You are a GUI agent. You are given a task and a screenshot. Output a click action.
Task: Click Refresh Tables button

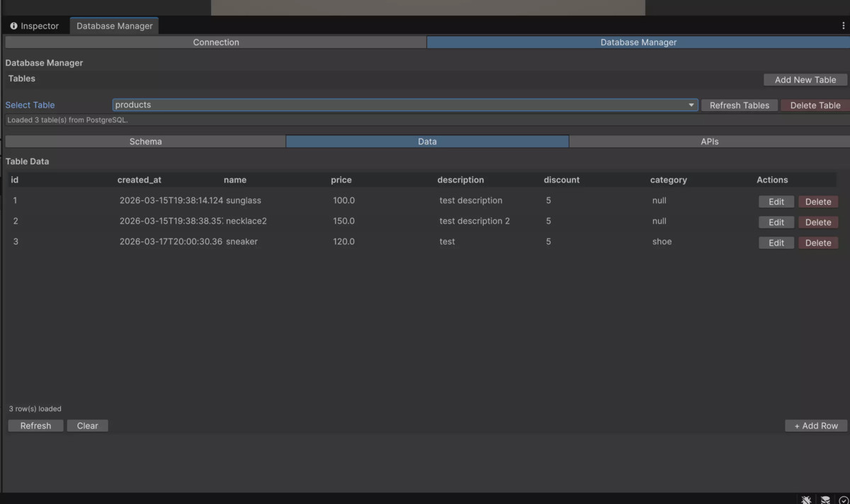(739, 105)
